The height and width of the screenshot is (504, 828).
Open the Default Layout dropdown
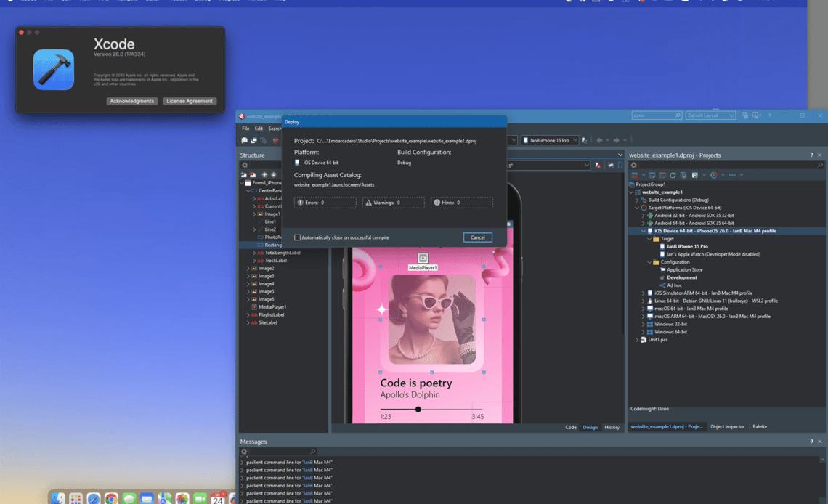point(710,115)
